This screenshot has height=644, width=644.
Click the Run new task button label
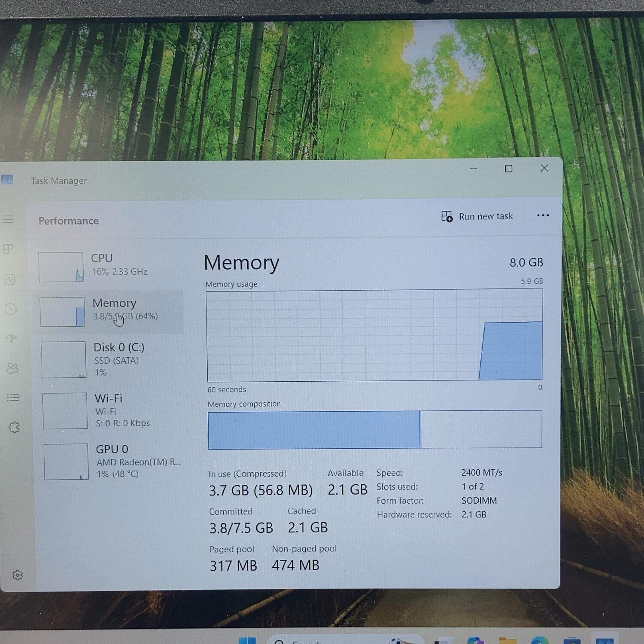(486, 216)
